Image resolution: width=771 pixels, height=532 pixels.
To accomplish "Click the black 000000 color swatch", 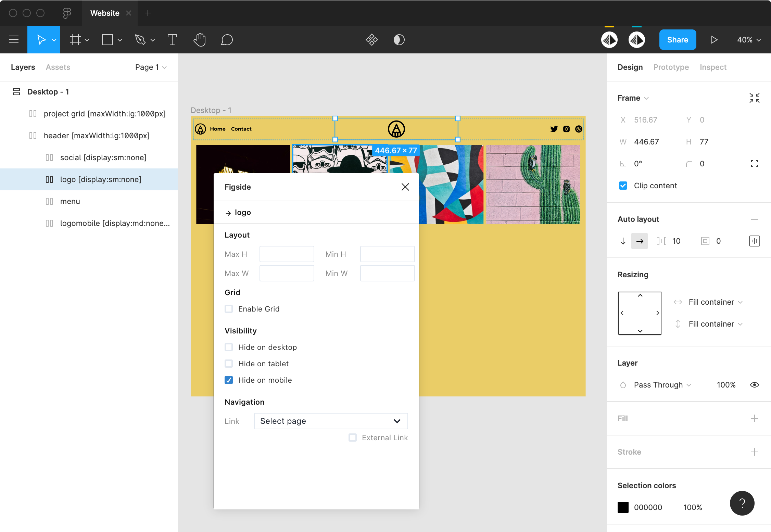I will [x=623, y=507].
